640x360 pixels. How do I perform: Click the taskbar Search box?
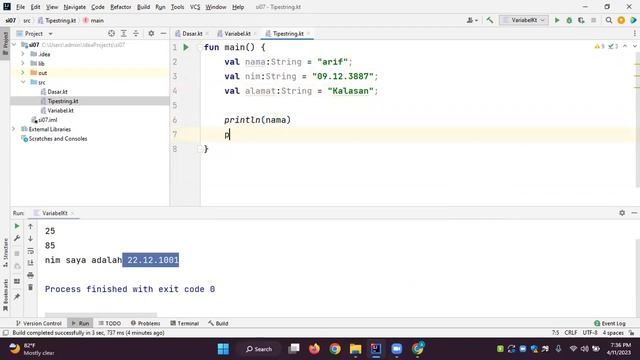(259, 349)
